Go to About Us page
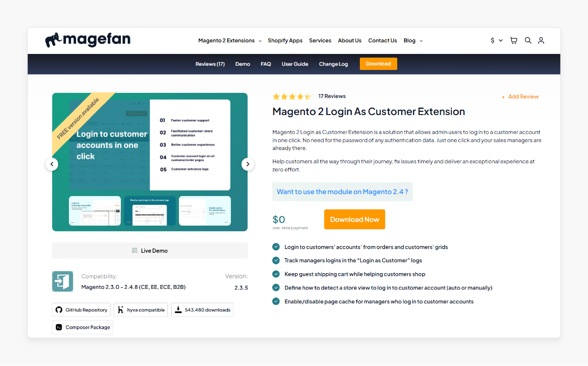The width and height of the screenshot is (588, 366). click(350, 41)
